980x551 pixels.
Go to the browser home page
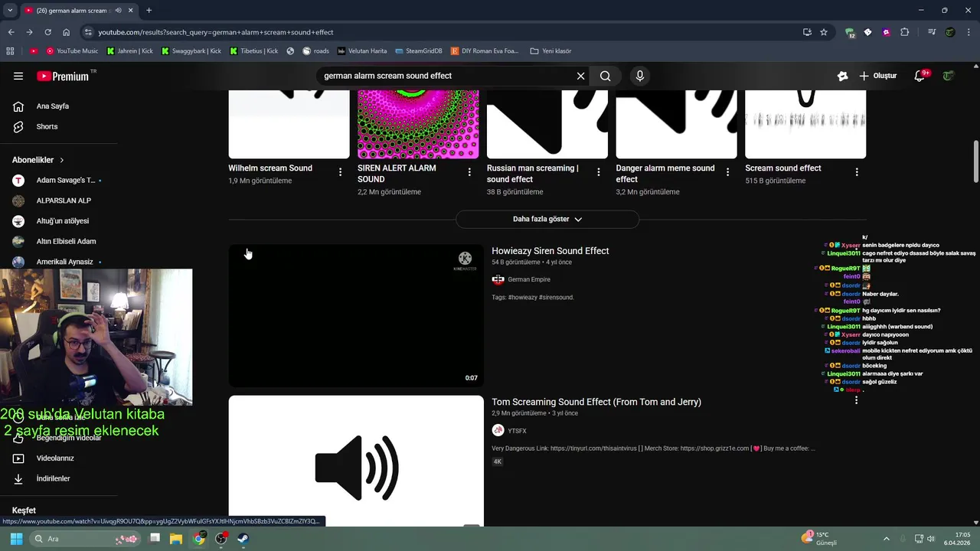pyautogui.click(x=66, y=32)
